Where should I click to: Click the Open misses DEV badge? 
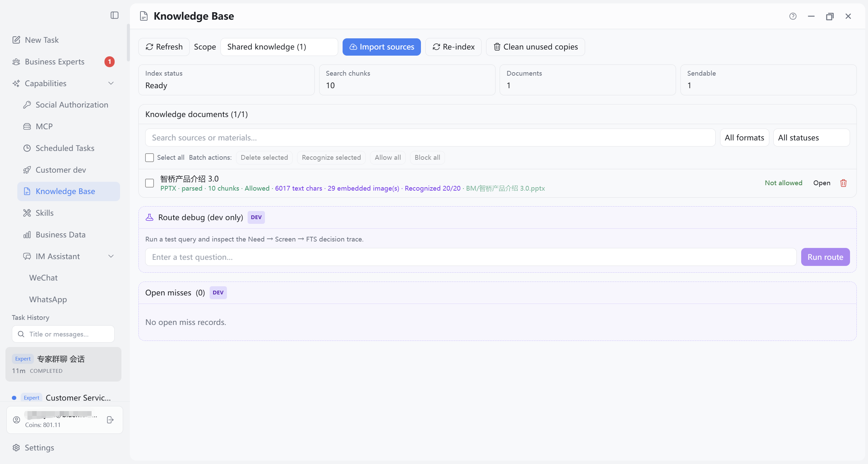pos(218,293)
